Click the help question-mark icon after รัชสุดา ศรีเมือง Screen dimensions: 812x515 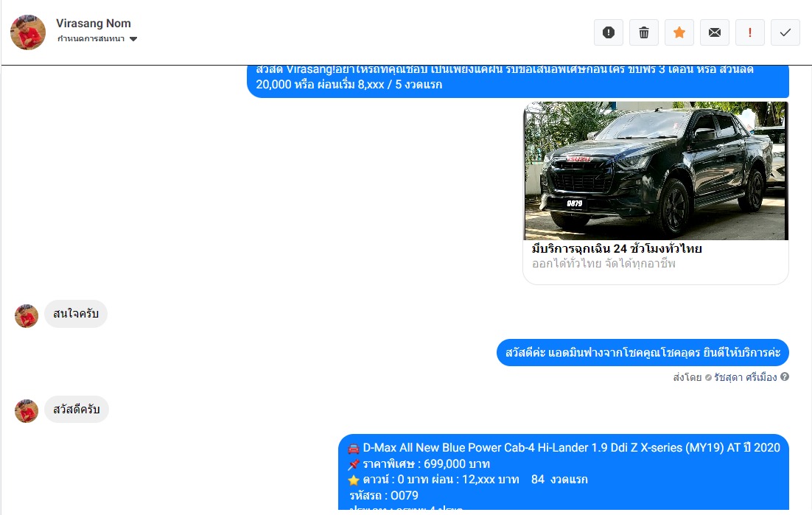point(785,376)
